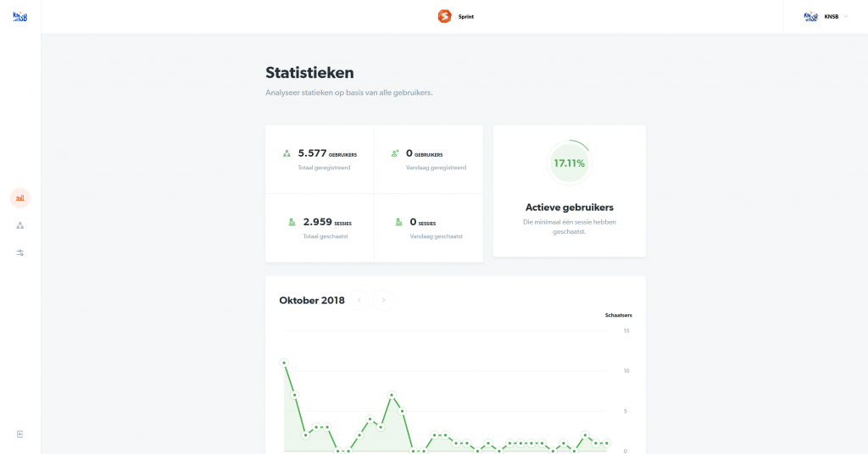Go to previous month in chart
Image resolution: width=868 pixels, height=454 pixels.
pos(359,300)
